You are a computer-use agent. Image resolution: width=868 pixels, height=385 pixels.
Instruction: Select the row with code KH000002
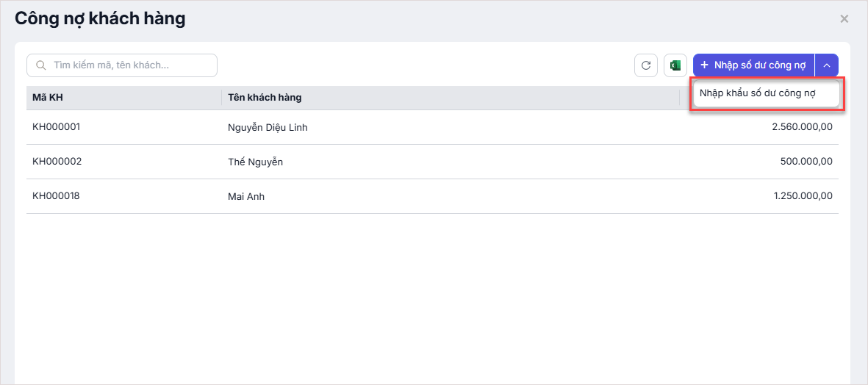(57, 162)
